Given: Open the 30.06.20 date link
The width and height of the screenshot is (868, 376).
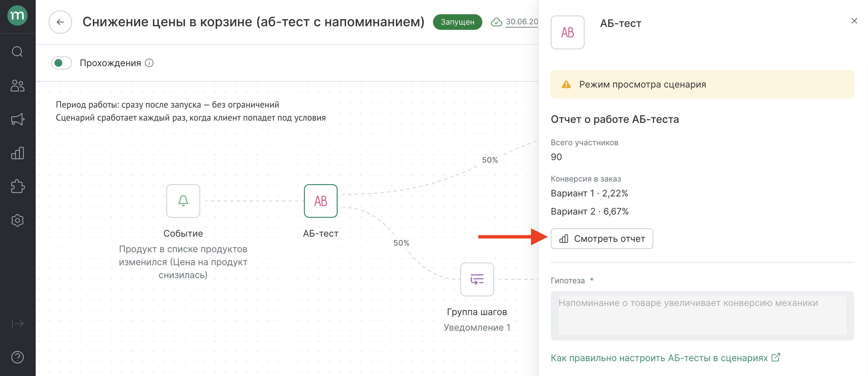Looking at the screenshot, I should click(522, 22).
